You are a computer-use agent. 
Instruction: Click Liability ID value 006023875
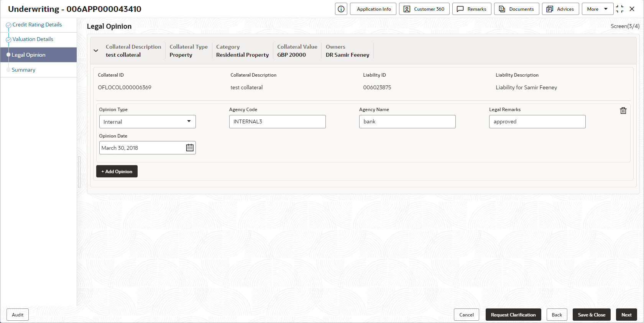point(377,87)
